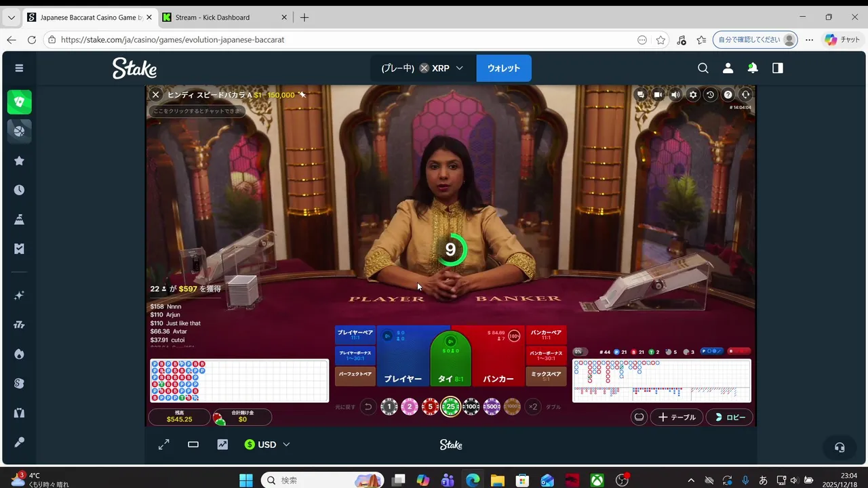Open favourites star icon in sidebar
Screen dimensions: 868x488
click(19, 161)
